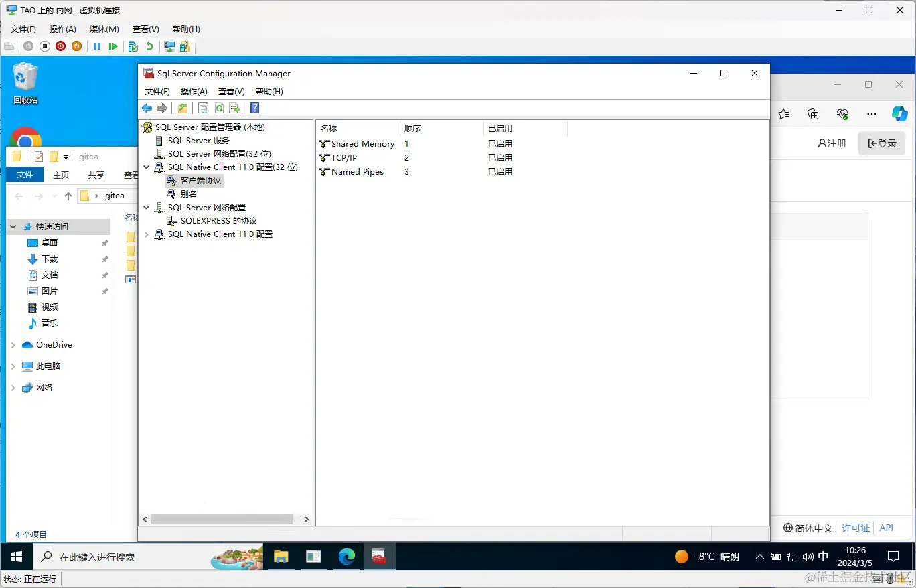Expand 此电脑 in the Explorer sidebar
This screenshot has height=588, width=916.
pos(13,366)
